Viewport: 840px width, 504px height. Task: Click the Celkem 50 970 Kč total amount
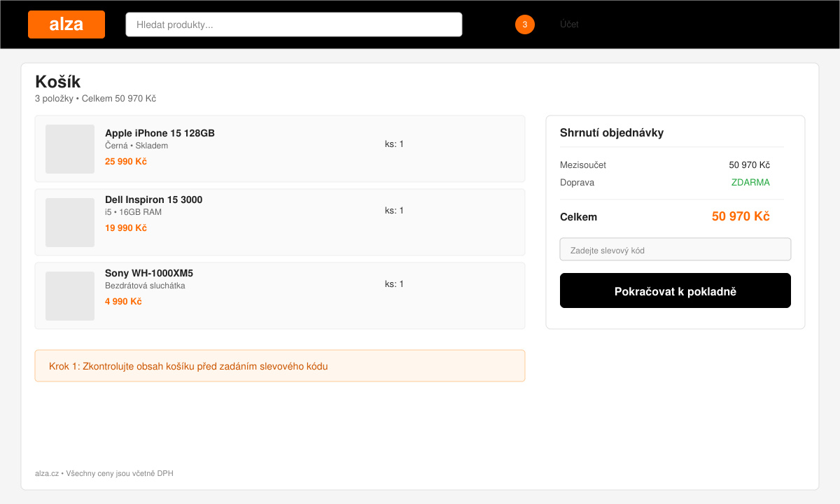[x=741, y=216]
